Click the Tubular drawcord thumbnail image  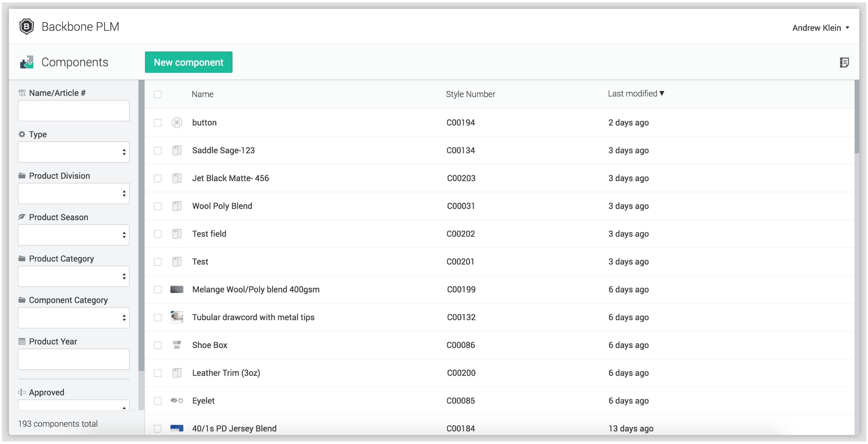[x=177, y=317]
